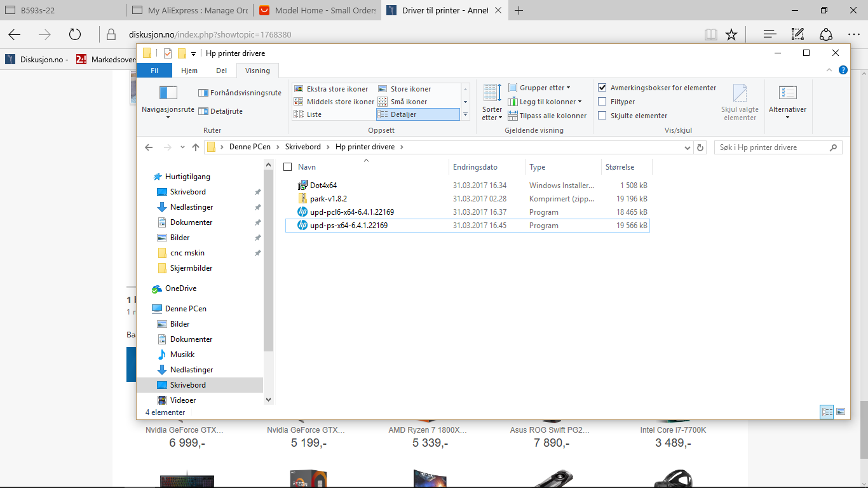Select Ekstra store ikoner layout
This screenshot has height=488, width=868.
click(331, 89)
